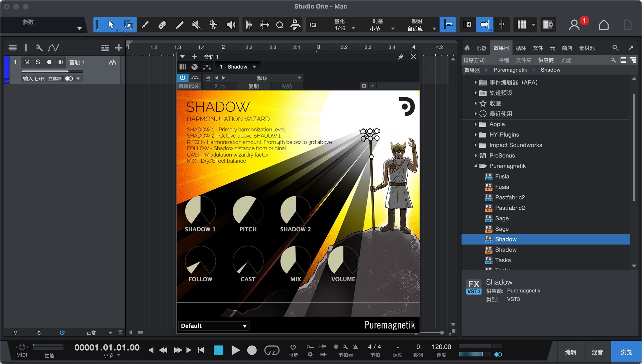642x364 pixels.
Task: Select the Range tool
Action: coord(128,25)
